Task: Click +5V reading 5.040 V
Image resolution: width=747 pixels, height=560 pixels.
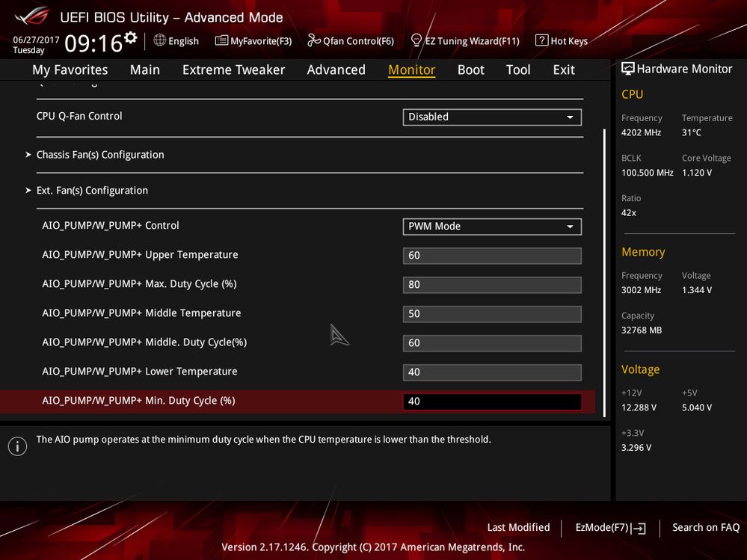Action: coord(696,407)
